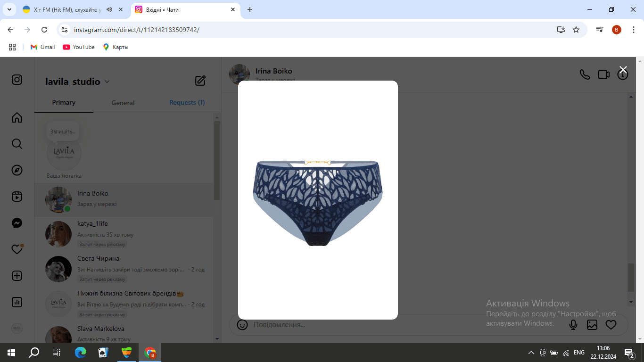This screenshot has height=362, width=644.
Task: Open YouTube bookmark
Action: [x=79, y=47]
